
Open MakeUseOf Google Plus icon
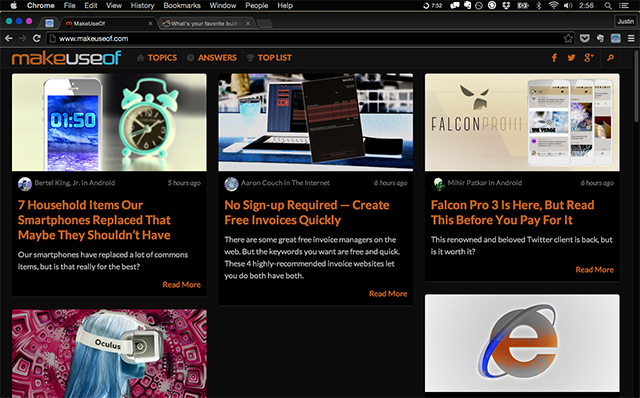click(589, 58)
